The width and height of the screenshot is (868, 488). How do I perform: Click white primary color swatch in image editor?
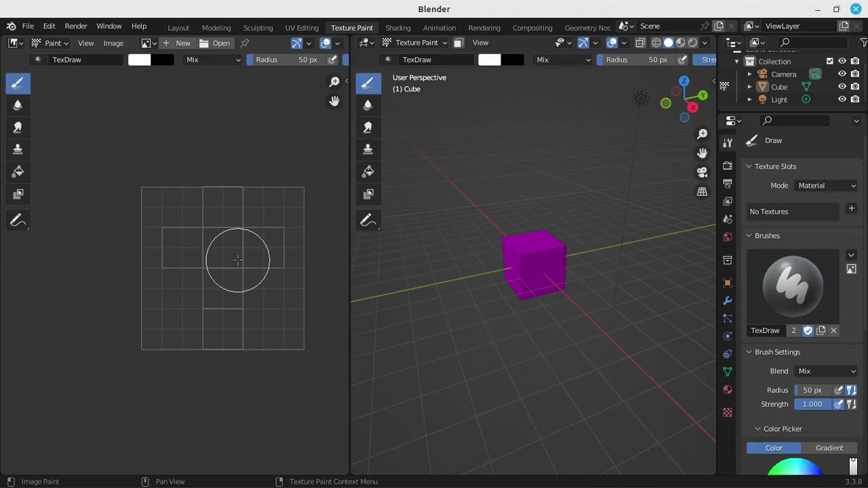click(140, 60)
